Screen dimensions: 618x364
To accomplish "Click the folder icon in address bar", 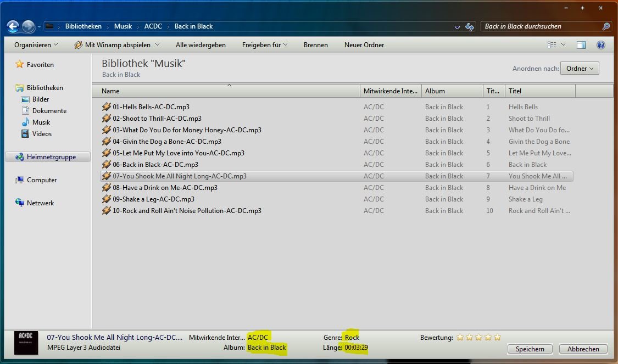I will (49, 26).
